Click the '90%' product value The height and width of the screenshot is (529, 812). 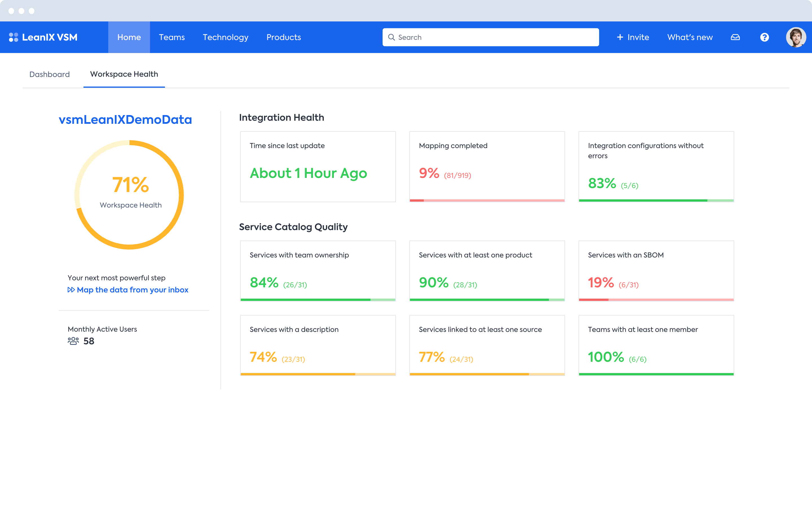point(434,283)
